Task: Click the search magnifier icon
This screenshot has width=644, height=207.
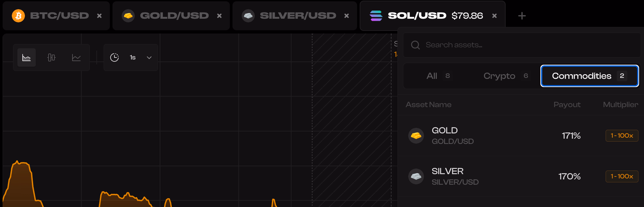Action: 415,45
